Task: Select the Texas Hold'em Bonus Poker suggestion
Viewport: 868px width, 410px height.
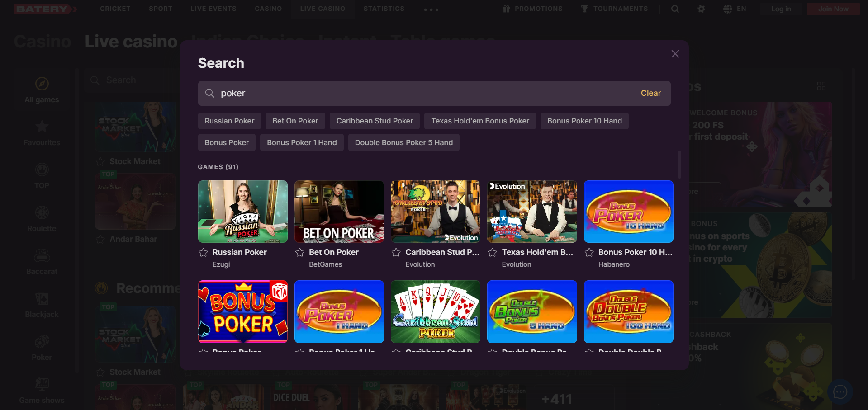Action: pyautogui.click(x=480, y=121)
